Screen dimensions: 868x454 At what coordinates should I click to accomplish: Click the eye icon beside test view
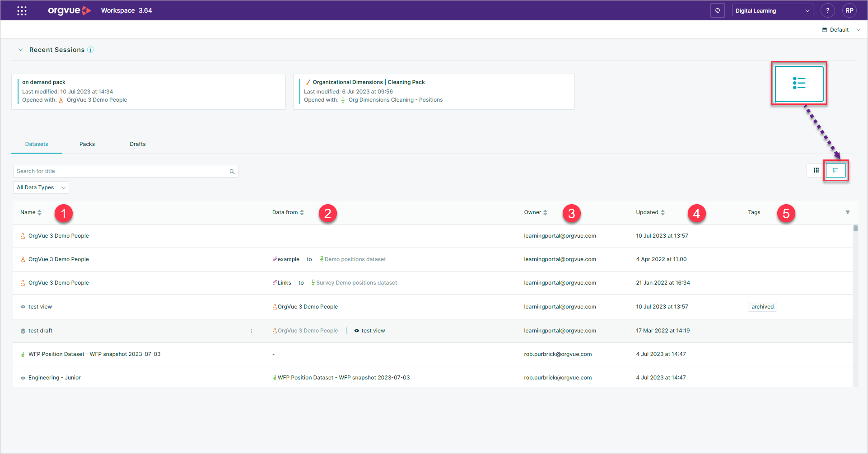[23, 307]
